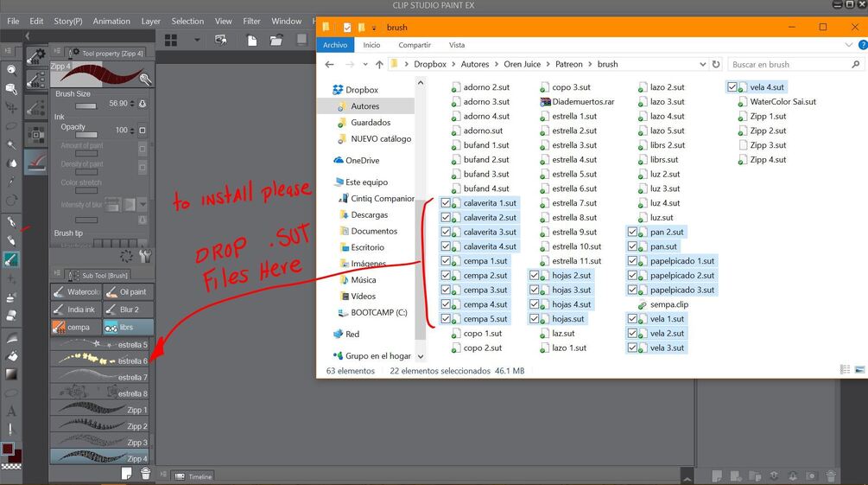
Task: Go up one folder level in Explorer
Action: click(379, 64)
